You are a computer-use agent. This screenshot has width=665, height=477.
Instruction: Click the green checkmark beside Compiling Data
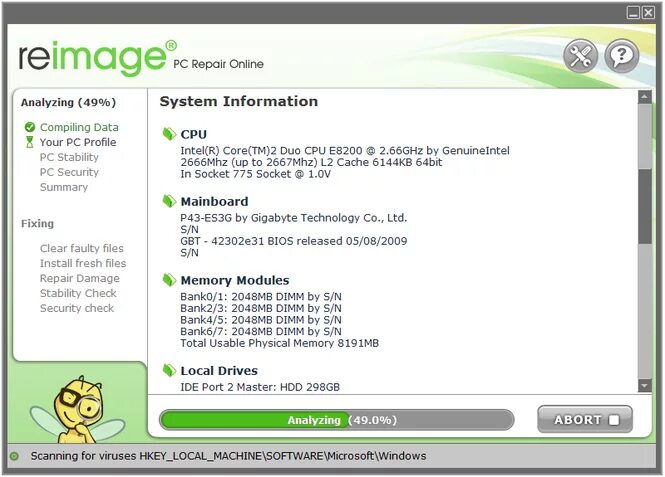pyautogui.click(x=30, y=127)
